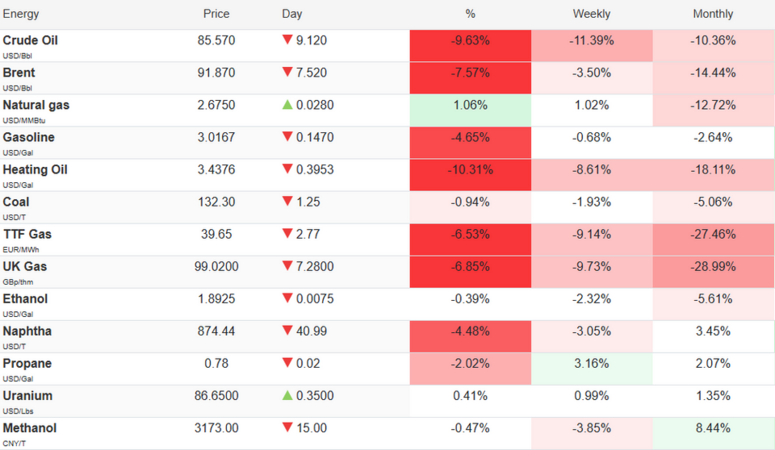Click Heating Oil -10.31% daily change cell

pyautogui.click(x=470, y=169)
